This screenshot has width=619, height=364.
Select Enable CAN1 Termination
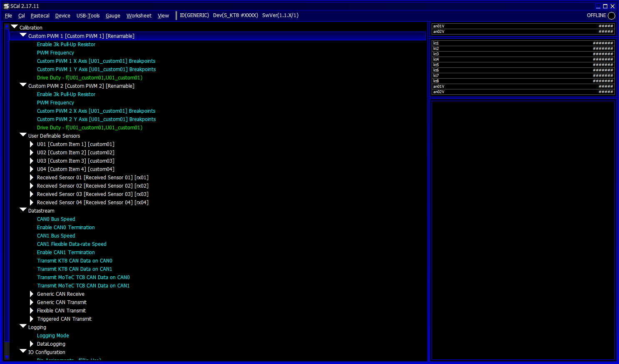click(66, 253)
